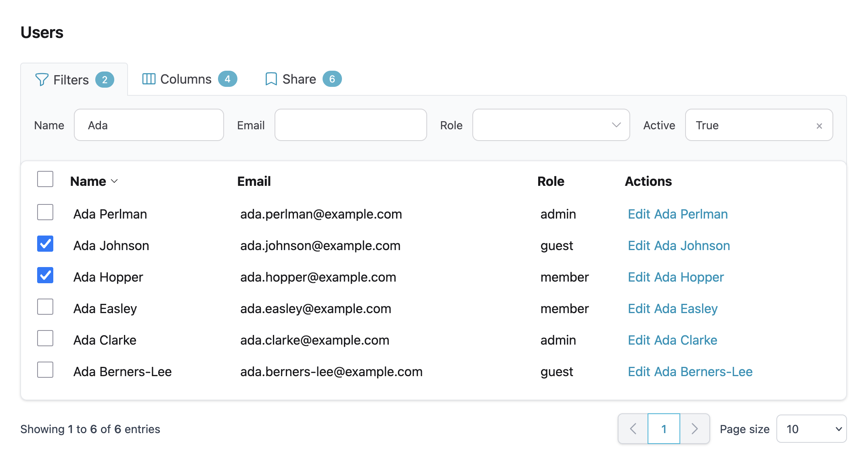Click ada.hopper@example.com cell
Image resolution: width=868 pixels, height=463 pixels.
[x=318, y=277]
